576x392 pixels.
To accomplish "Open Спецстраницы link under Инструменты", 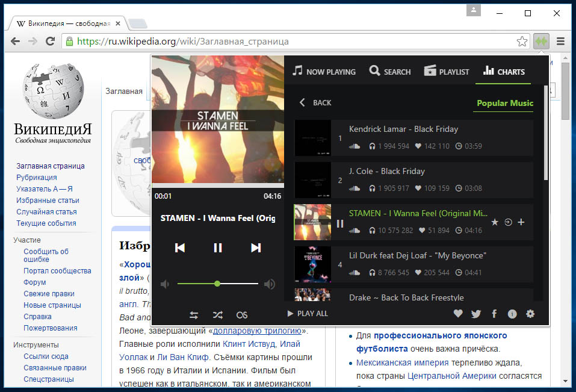I will 49,379.
